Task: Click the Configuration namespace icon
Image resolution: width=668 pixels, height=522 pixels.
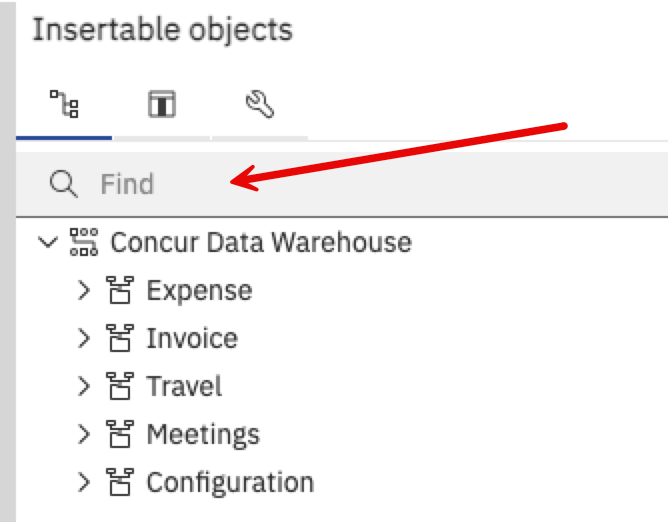Action: (x=120, y=483)
